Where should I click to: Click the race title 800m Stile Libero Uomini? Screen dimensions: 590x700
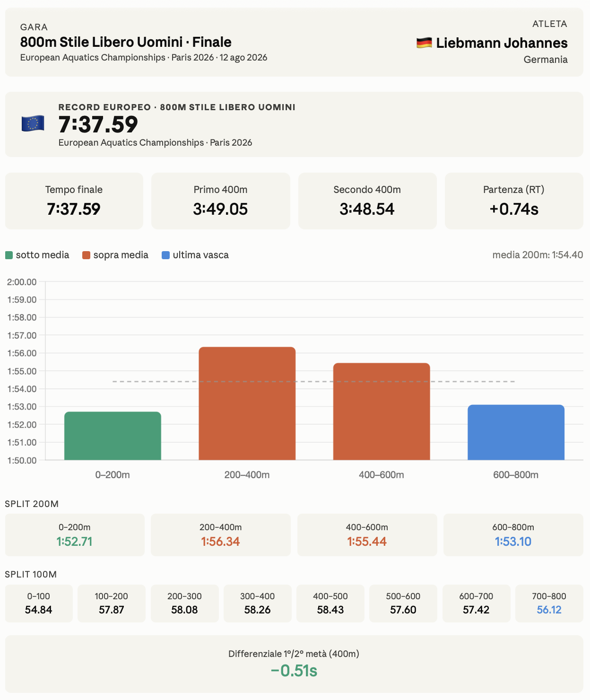[x=126, y=42]
